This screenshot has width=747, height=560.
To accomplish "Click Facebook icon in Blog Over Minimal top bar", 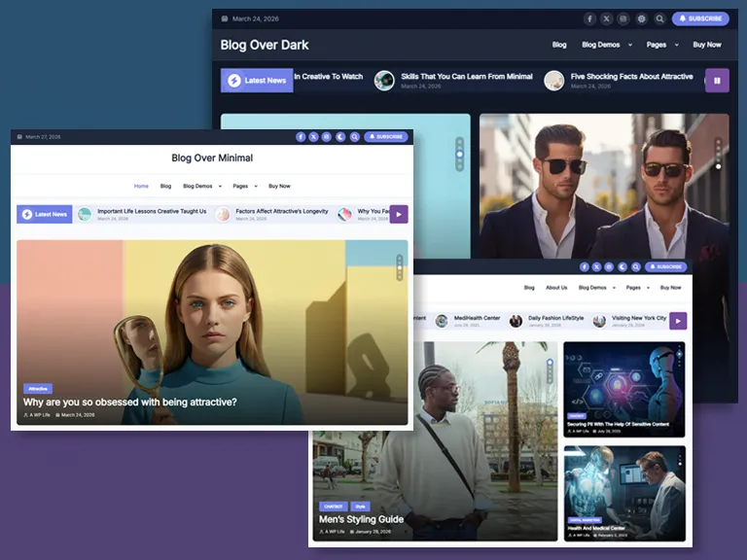I will pyautogui.click(x=300, y=137).
